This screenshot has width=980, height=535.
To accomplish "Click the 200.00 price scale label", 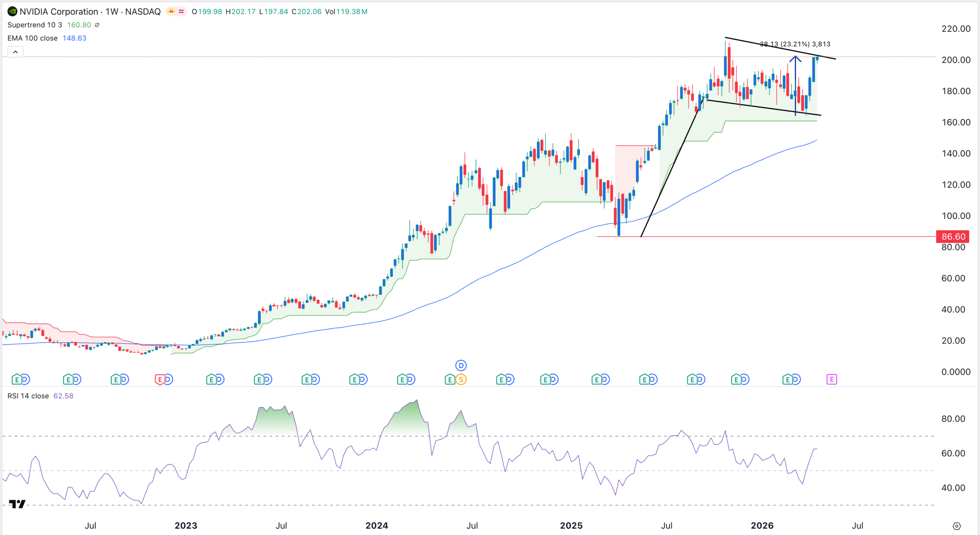I will [x=955, y=60].
